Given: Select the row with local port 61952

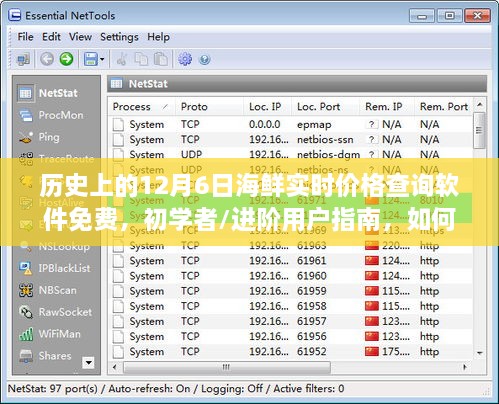Looking at the screenshot, I should (x=291, y=352).
